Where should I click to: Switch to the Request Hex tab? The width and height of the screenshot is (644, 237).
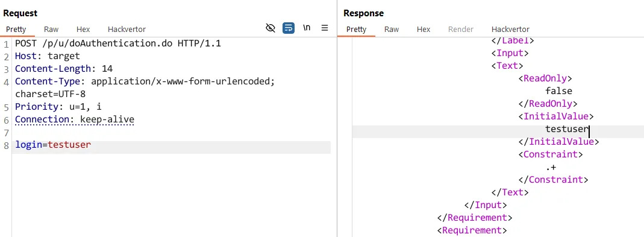83,29
